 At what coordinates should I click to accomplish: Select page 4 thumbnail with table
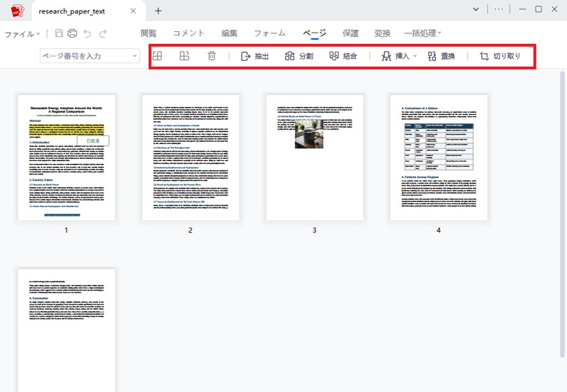click(439, 157)
